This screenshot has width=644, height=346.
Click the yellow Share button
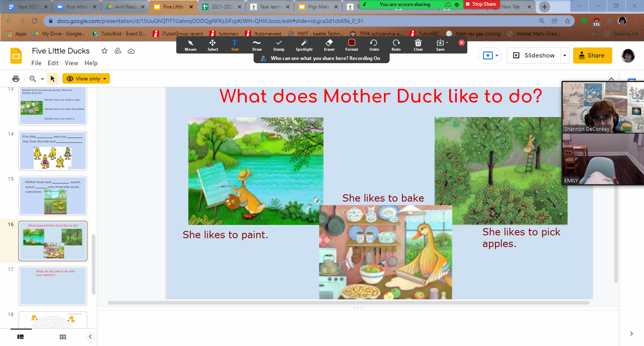click(x=592, y=56)
